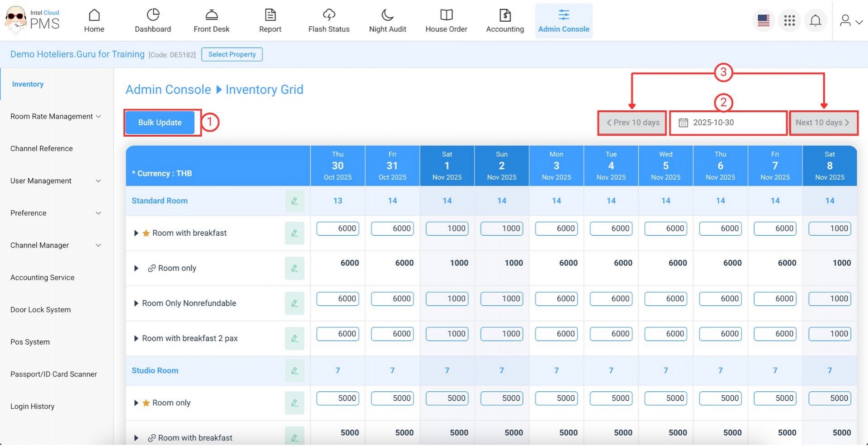Go to Channel Reference in sidebar
This screenshot has height=446, width=868.
(42, 148)
